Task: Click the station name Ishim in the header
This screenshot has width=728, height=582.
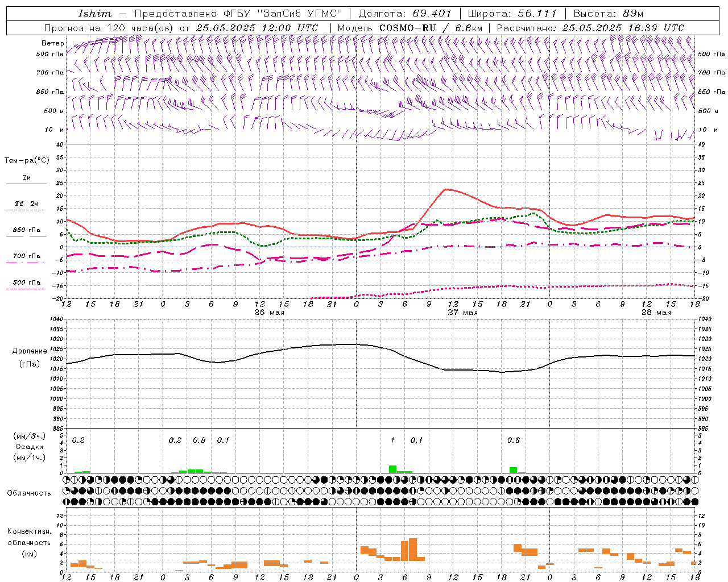Action: [x=95, y=14]
